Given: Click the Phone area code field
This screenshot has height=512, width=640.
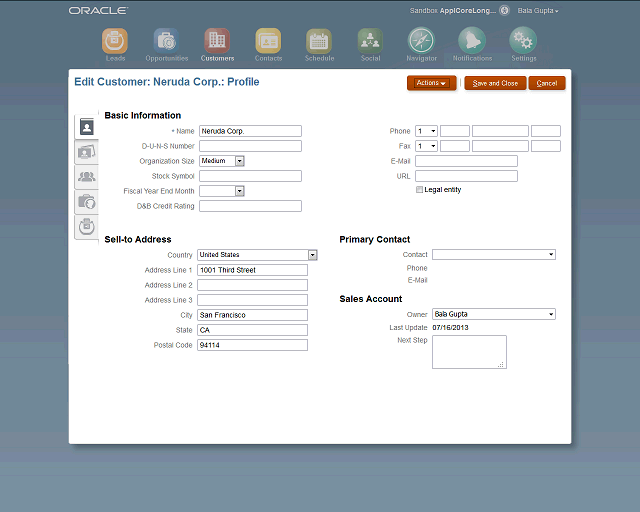Looking at the screenshot, I should tap(455, 131).
